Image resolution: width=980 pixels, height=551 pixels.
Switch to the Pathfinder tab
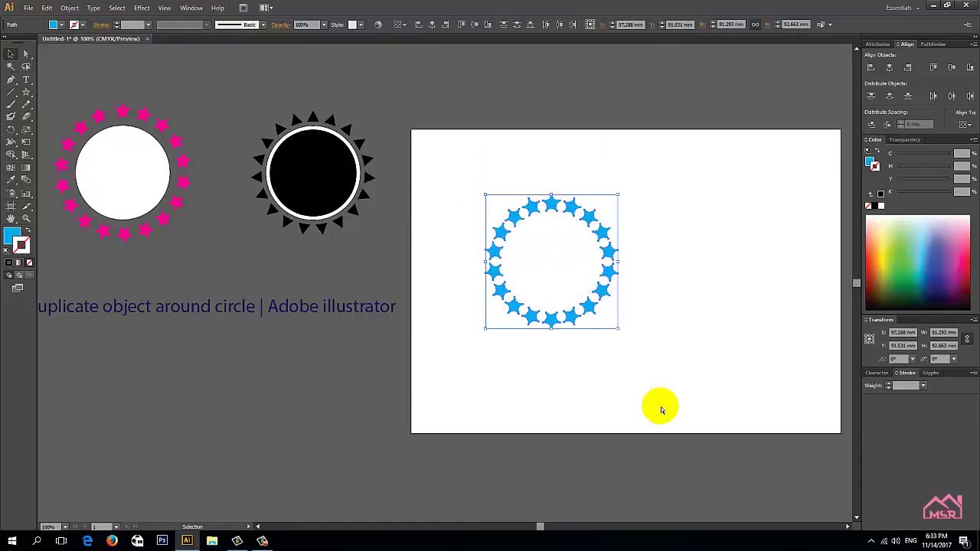tap(933, 44)
